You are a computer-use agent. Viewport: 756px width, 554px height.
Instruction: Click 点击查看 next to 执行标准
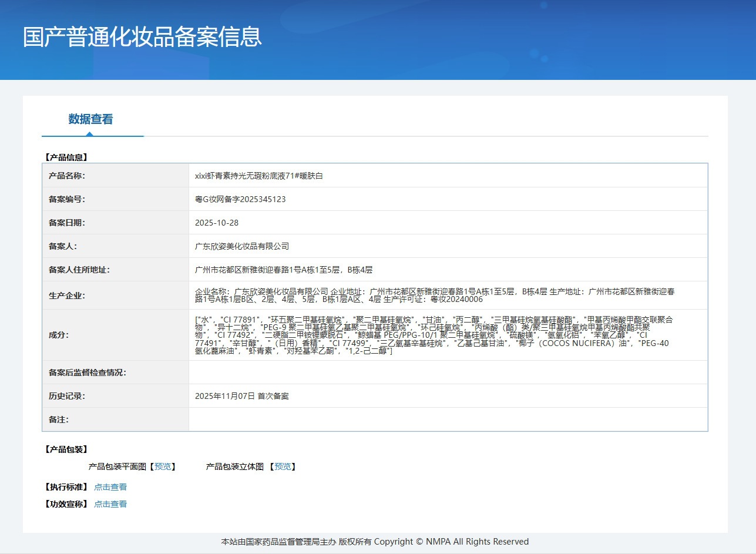click(110, 487)
